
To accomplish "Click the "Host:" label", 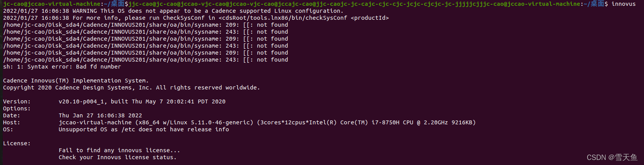I will [x=12, y=122].
